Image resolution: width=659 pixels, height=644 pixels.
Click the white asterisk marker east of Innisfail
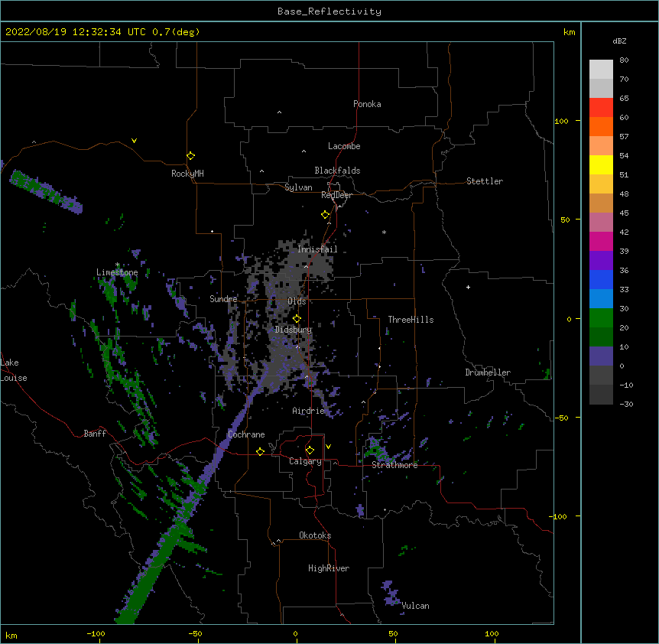click(384, 232)
